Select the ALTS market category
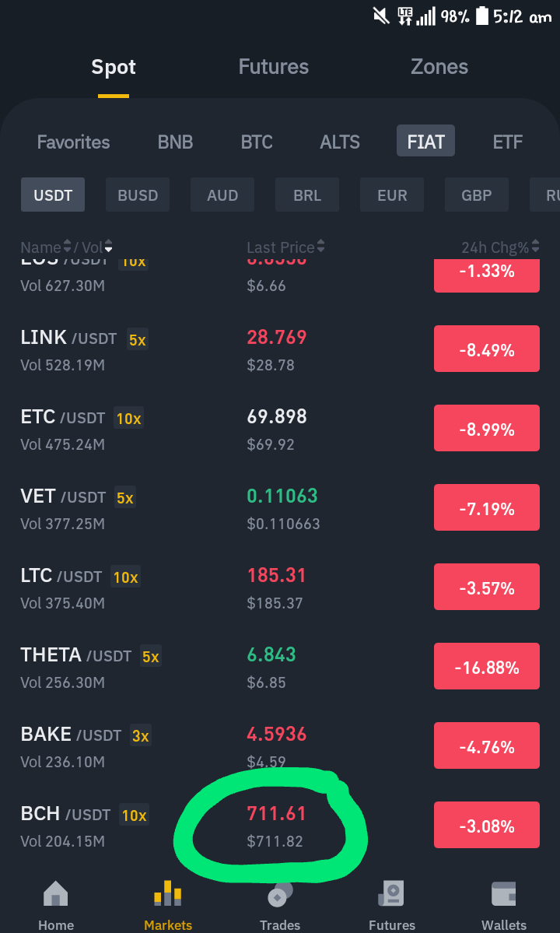This screenshot has height=933, width=560. click(340, 142)
